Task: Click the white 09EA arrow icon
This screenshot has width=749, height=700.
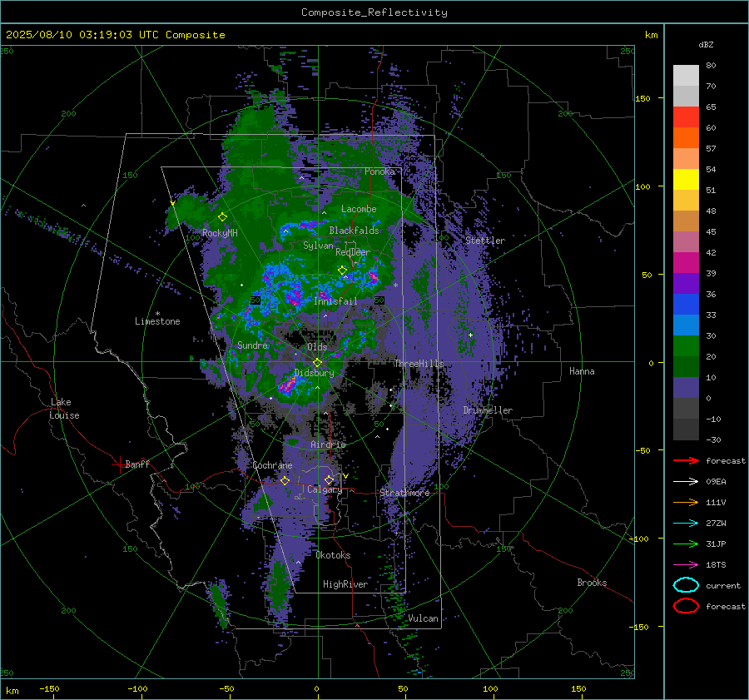Action: (686, 482)
